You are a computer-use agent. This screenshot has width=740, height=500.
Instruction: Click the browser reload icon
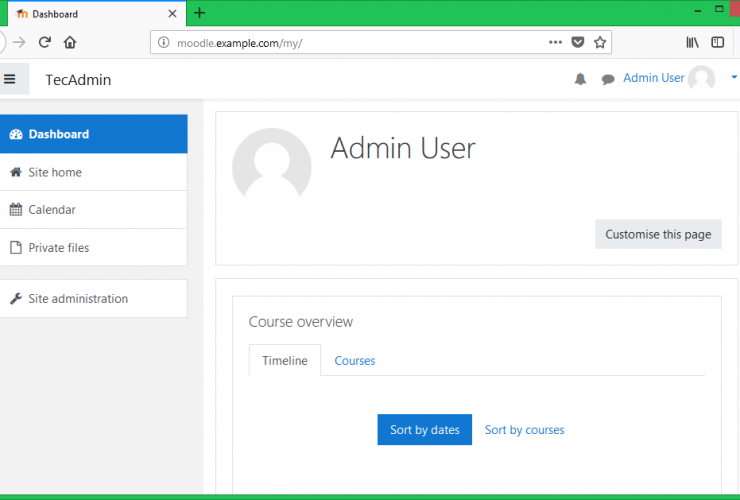point(45,42)
